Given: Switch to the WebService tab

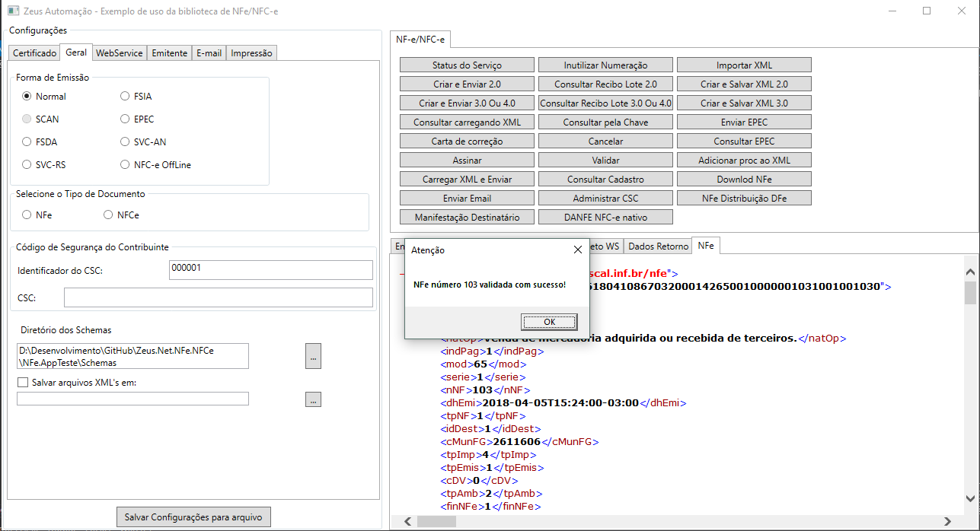Looking at the screenshot, I should coord(119,53).
